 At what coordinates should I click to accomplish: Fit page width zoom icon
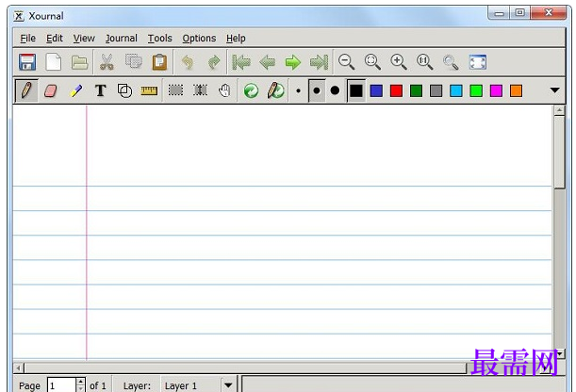(x=372, y=61)
